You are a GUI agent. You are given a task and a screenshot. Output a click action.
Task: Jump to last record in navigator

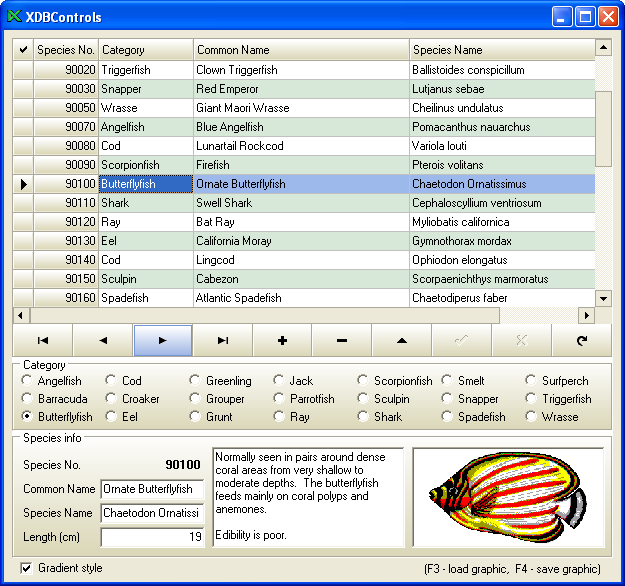pos(222,341)
